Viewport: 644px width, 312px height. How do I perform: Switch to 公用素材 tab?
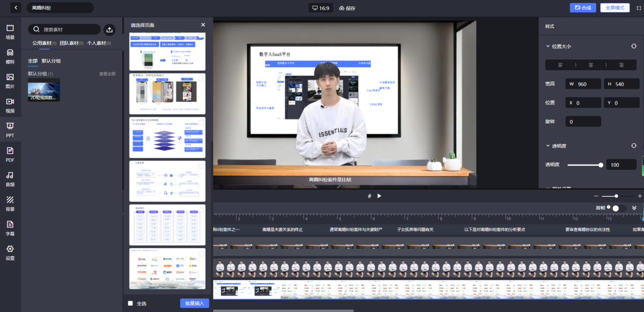(44, 43)
